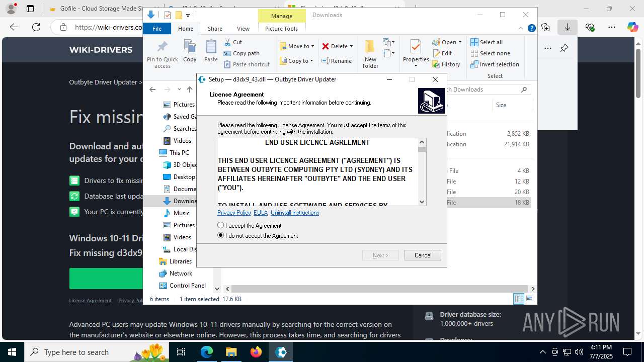Click the Size column header in Explorer
The height and width of the screenshot is (362, 644).
(501, 105)
